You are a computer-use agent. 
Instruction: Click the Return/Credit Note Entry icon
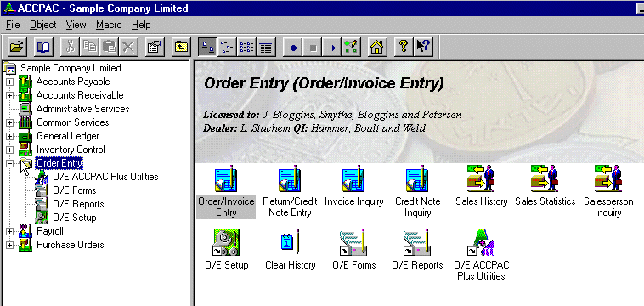point(290,178)
